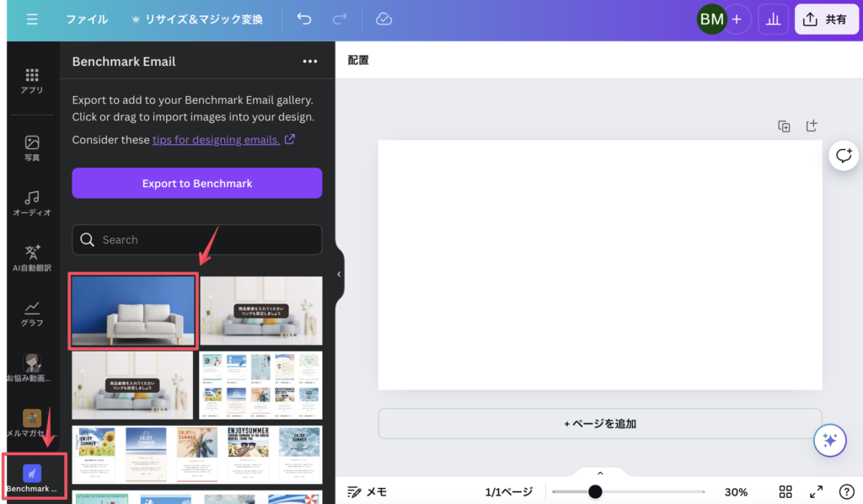Expand the pages drawer chevron at bottom

point(600,474)
